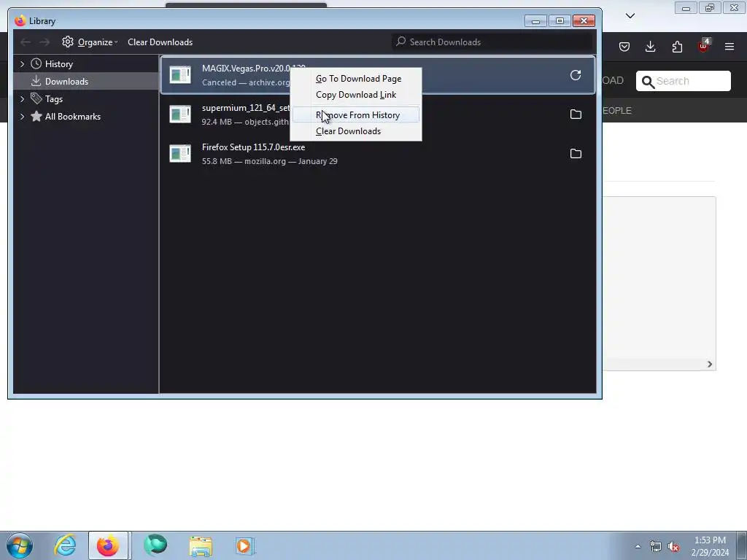Choose Clear Downloads in context menu
The width and height of the screenshot is (747, 560).
356,131
